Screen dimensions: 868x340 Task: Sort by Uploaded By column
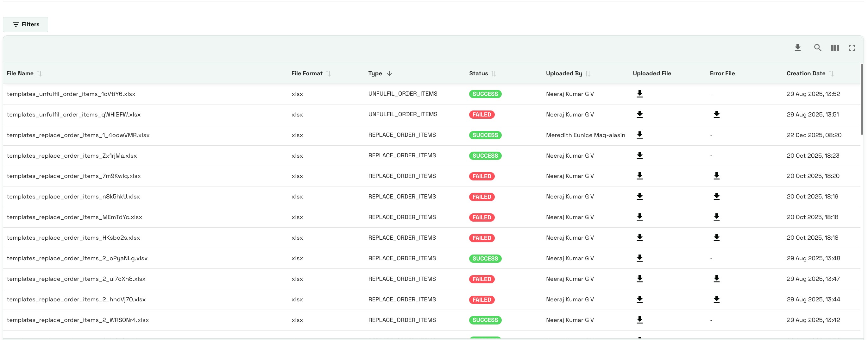click(588, 73)
